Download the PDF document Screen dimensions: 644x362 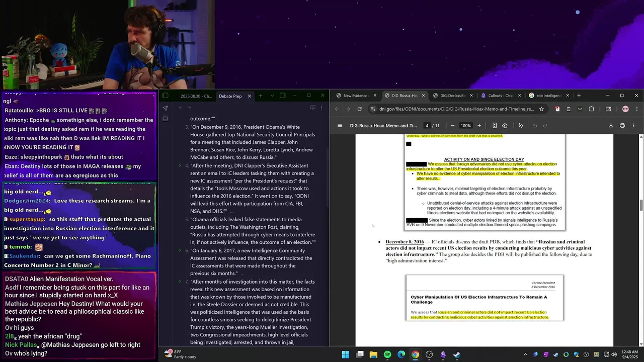611,126
